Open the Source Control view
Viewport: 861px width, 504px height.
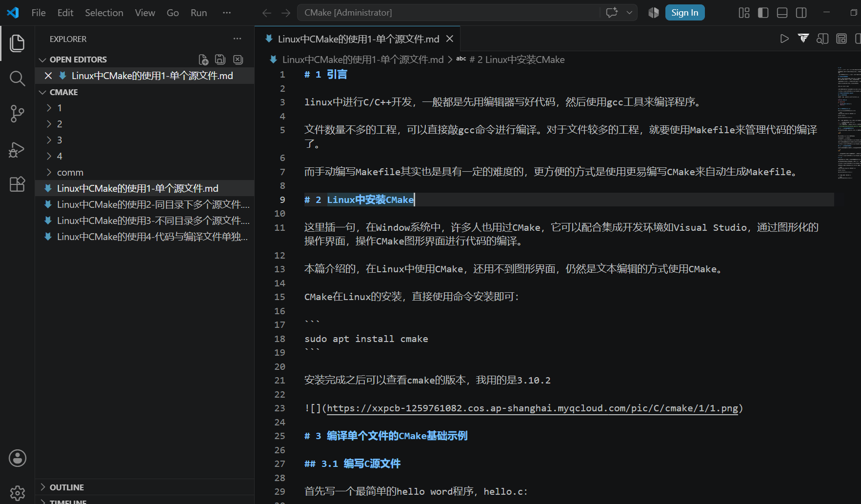(17, 114)
